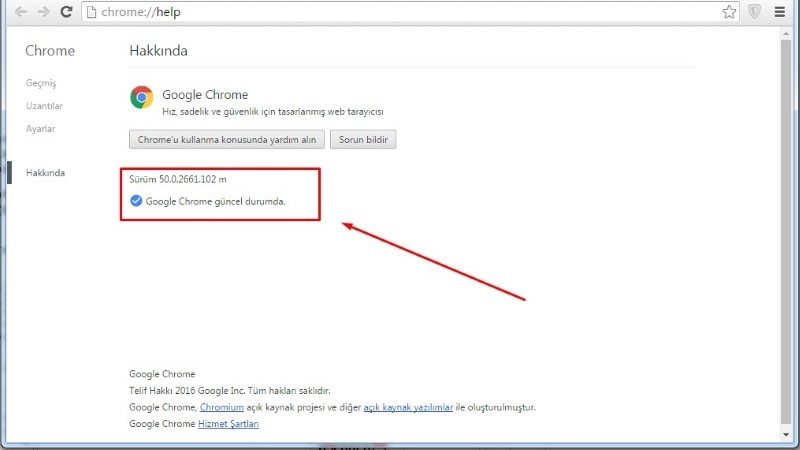
Task: Open the Chrome hamburger menu
Action: [780, 12]
